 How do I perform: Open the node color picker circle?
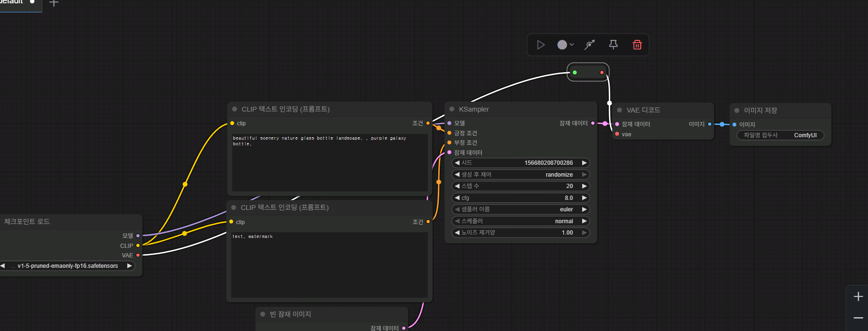click(x=562, y=45)
